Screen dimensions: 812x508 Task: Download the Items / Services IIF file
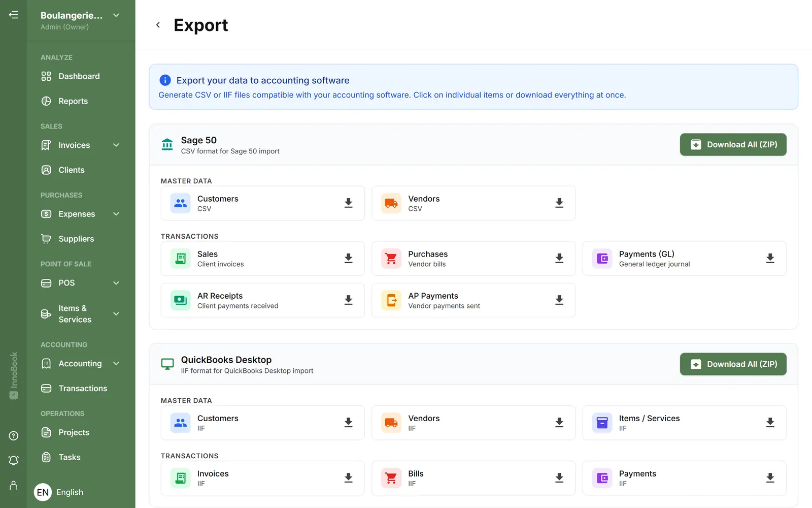(x=770, y=423)
